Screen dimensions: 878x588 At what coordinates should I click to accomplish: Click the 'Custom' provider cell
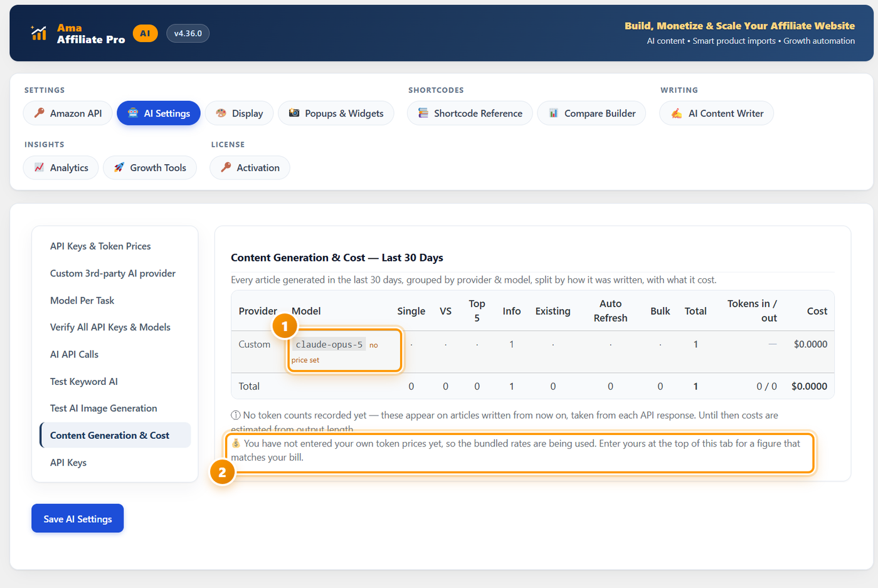[x=255, y=344]
